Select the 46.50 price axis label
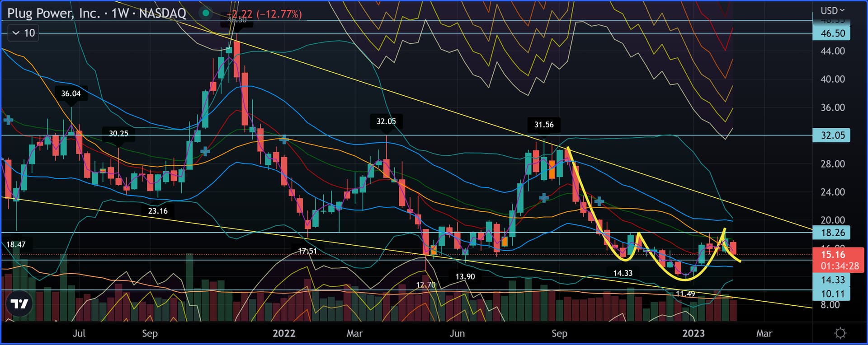The image size is (868, 345). (832, 33)
